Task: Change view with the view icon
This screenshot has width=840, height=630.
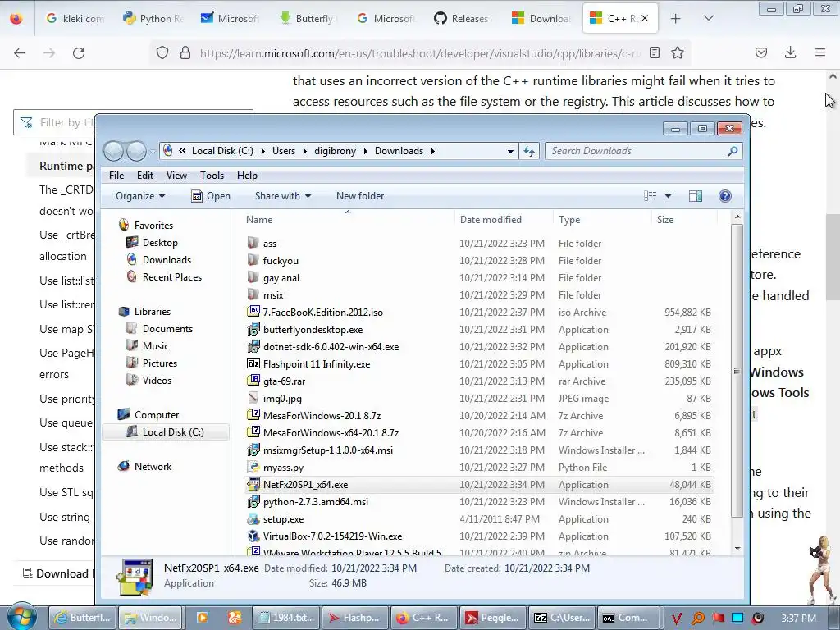Action: (650, 196)
